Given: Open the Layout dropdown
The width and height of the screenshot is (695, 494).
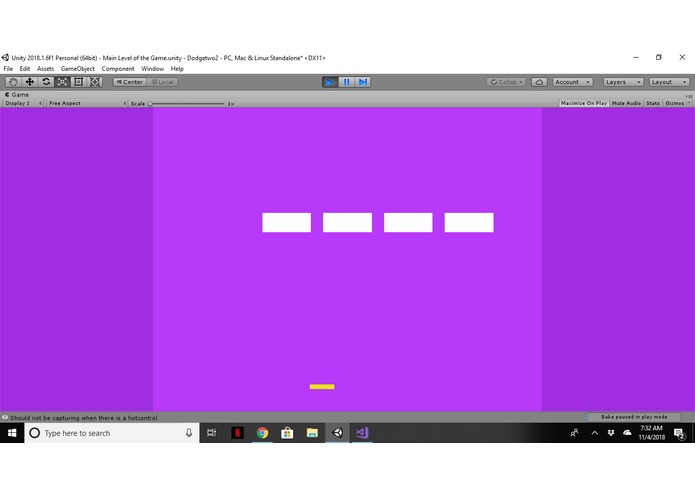Looking at the screenshot, I should pos(669,82).
